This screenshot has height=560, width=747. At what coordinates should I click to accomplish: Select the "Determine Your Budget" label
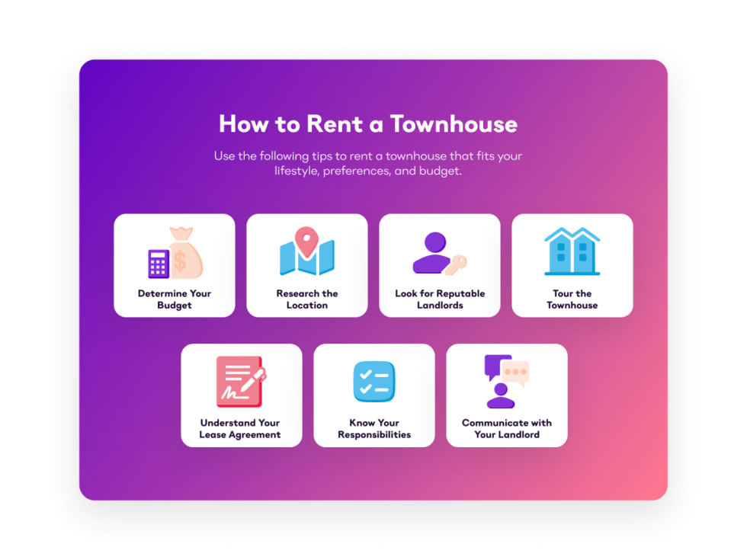click(175, 299)
